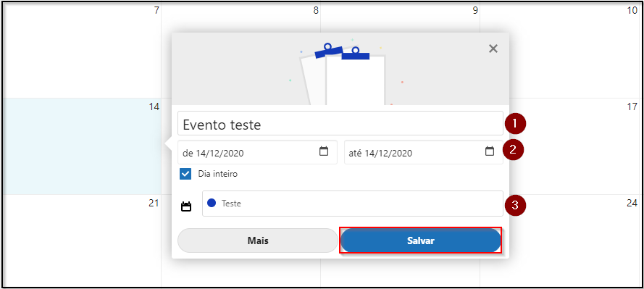Click the clipboard illustration in popup header
644x289 pixels.
tap(343, 74)
